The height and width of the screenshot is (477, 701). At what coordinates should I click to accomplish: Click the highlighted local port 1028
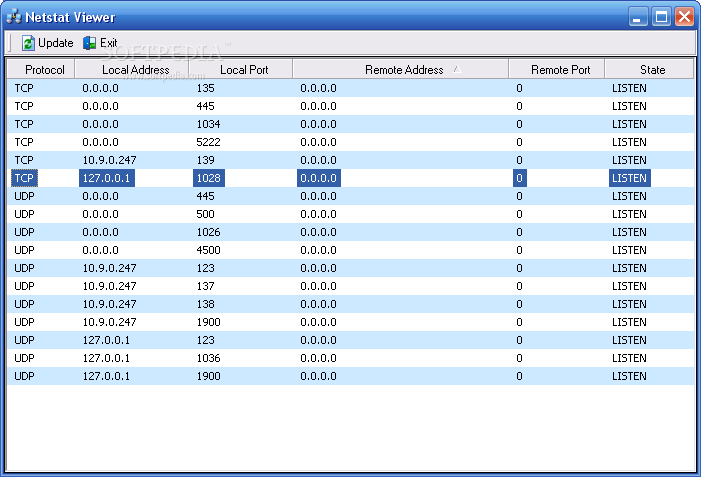coord(209,178)
